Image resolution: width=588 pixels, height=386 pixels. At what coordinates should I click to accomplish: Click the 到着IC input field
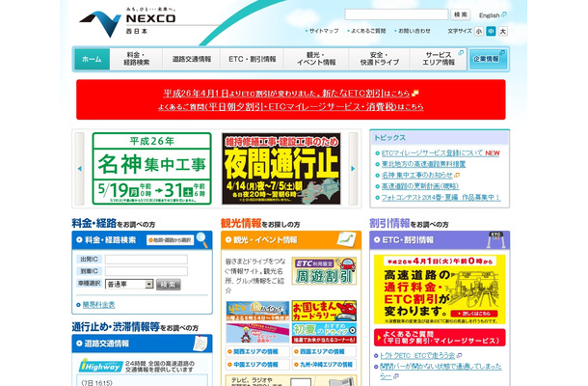147,271
